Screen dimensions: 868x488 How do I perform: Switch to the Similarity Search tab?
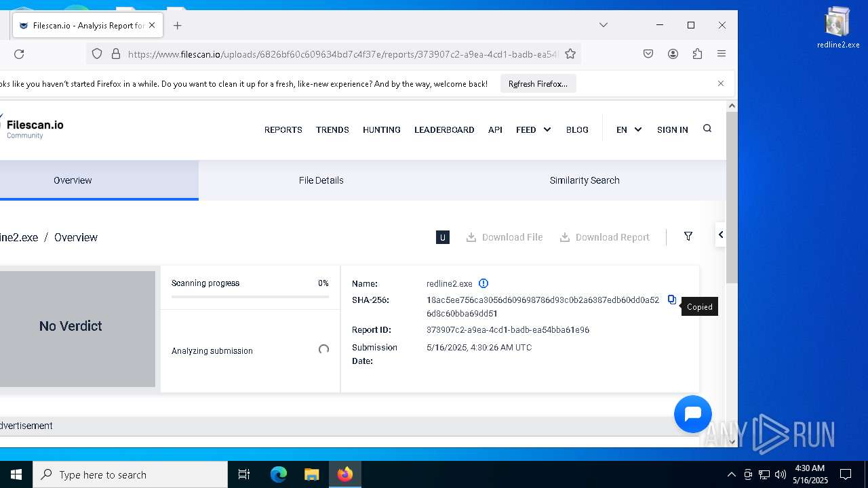point(585,180)
